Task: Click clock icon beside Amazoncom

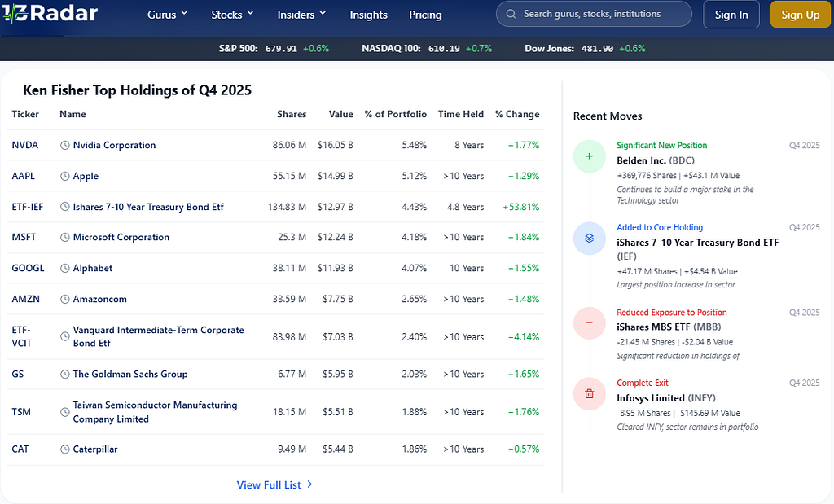Action: coord(65,299)
